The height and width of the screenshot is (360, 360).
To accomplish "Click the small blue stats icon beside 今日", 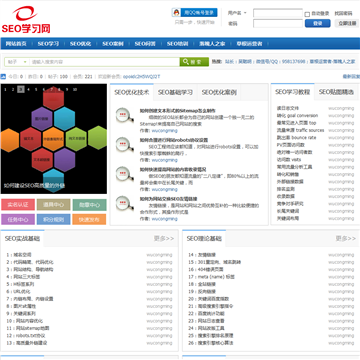I will 3,77.
